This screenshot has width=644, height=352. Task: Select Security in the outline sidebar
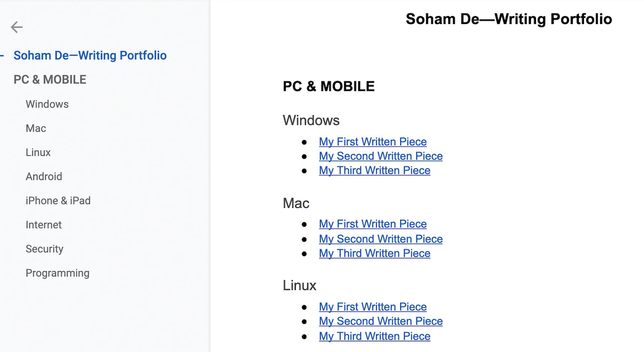44,249
